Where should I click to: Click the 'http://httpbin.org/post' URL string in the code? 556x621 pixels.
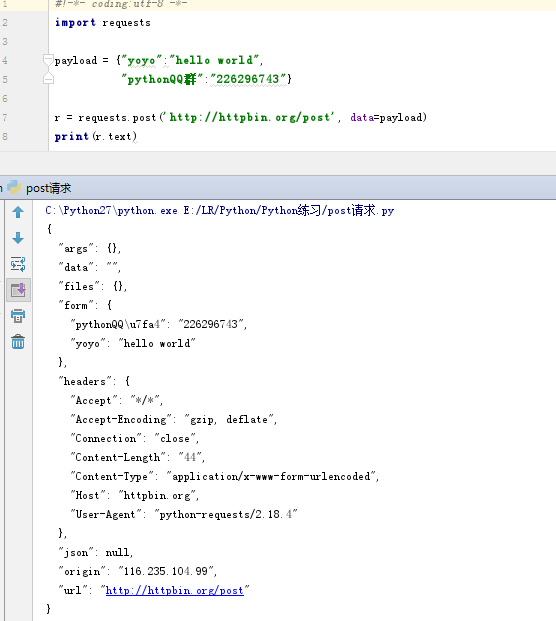coord(250,117)
